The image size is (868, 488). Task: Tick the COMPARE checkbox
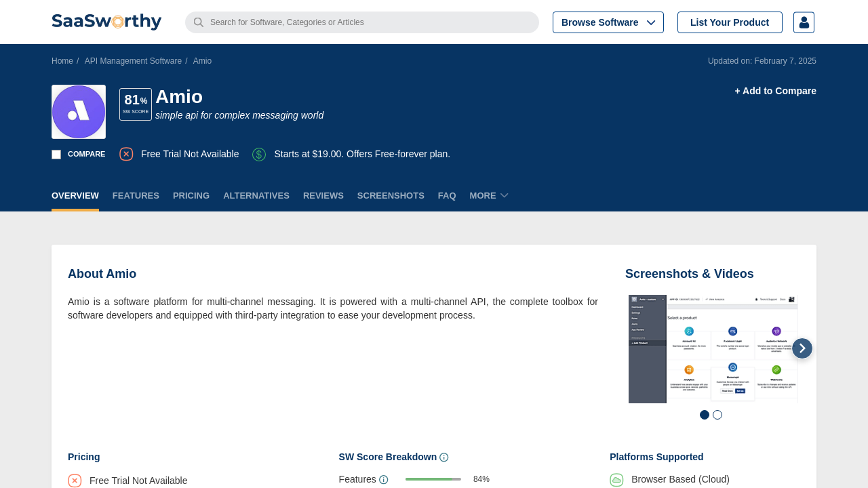pyautogui.click(x=56, y=155)
